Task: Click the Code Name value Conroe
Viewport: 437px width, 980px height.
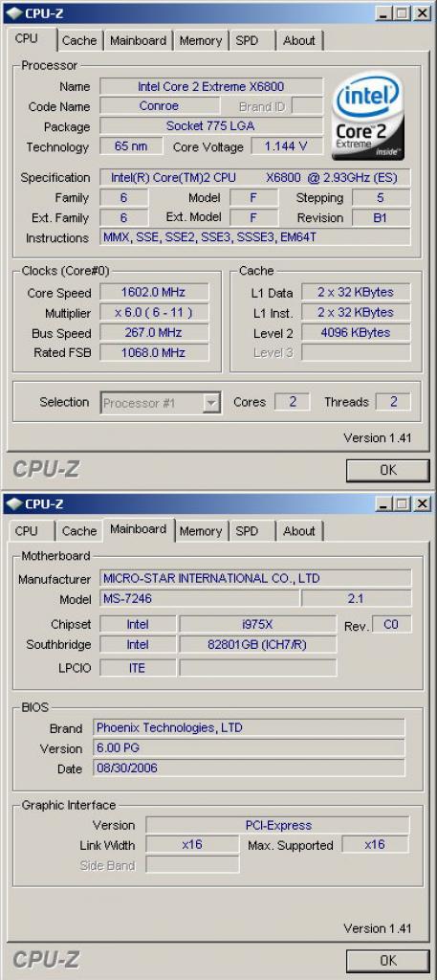Action: click(159, 106)
